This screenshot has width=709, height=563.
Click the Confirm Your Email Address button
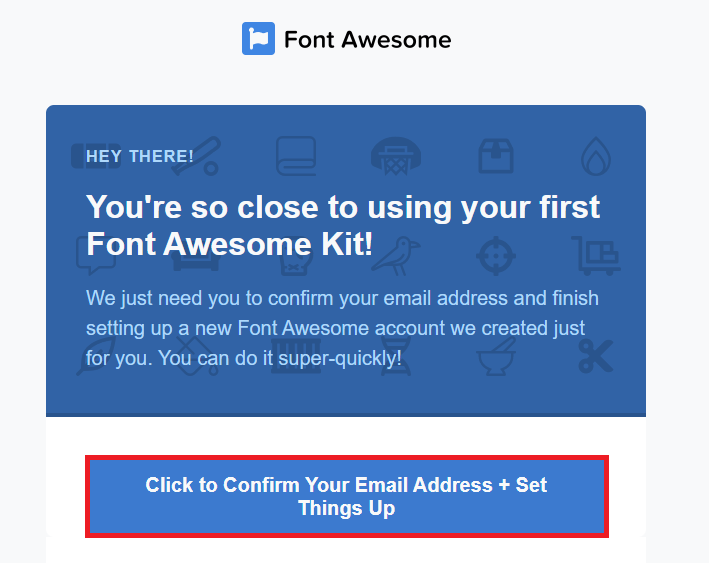click(x=347, y=496)
